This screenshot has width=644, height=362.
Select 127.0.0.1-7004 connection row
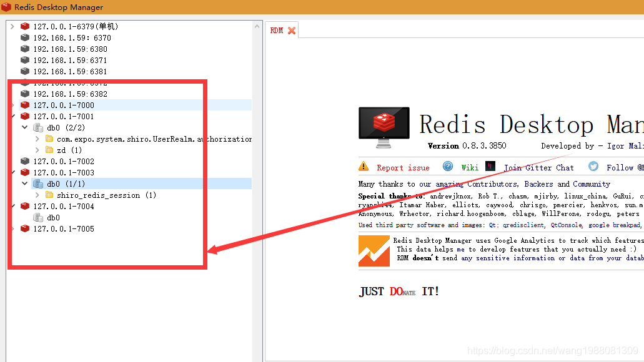(64, 206)
